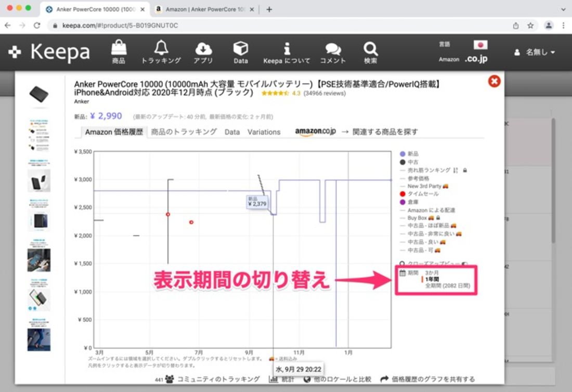572x392 pixels.
Task: Toggle the 参考価格 legend entry
Action: 414,178
